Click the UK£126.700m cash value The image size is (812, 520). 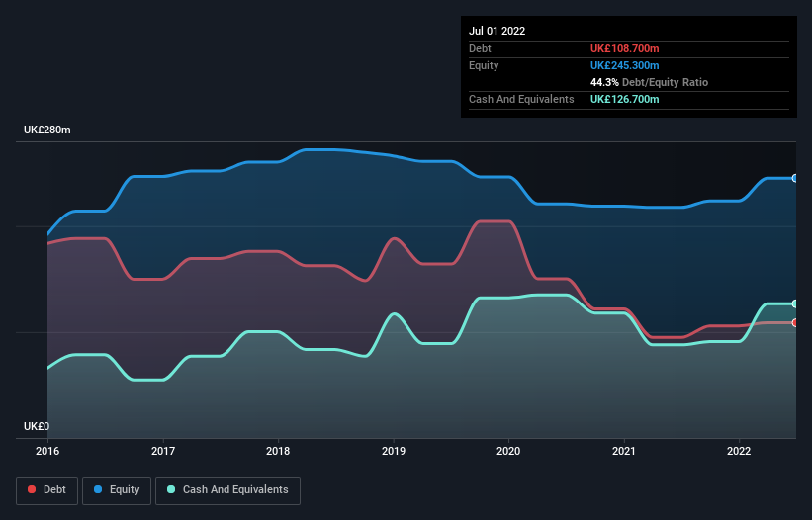(x=624, y=99)
